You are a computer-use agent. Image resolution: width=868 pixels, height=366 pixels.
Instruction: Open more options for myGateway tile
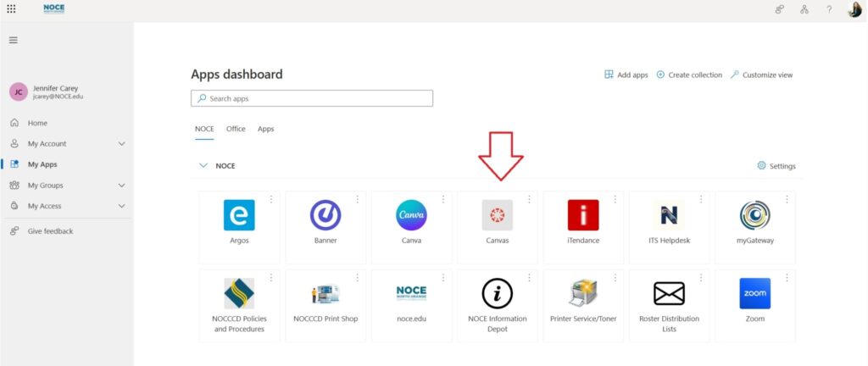787,199
